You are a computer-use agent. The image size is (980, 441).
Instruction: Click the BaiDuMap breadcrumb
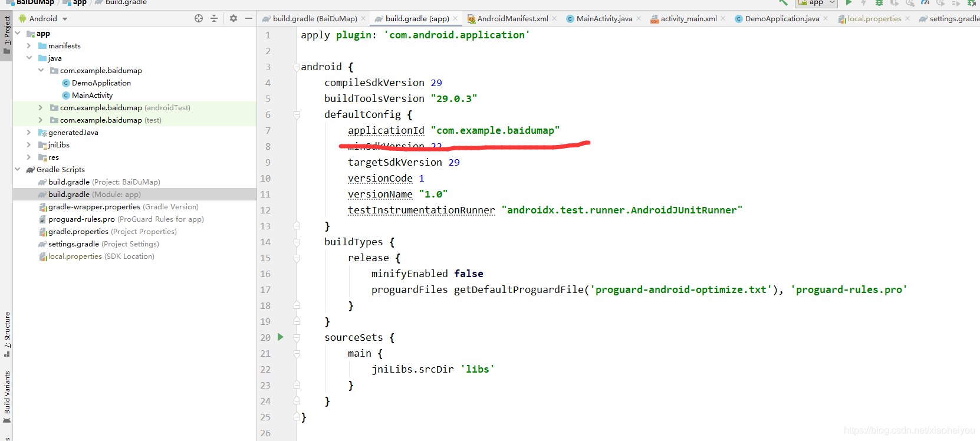(x=29, y=2)
